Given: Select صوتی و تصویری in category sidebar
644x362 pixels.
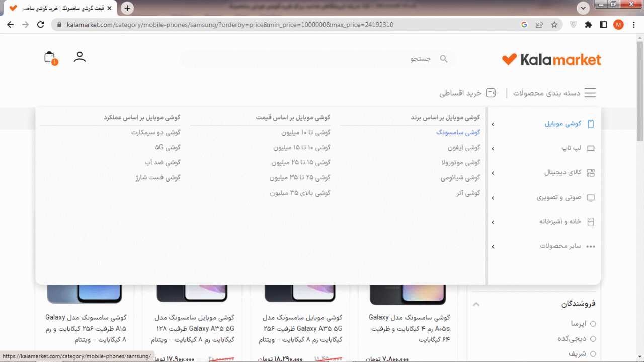Looking at the screenshot, I should click(x=559, y=197).
